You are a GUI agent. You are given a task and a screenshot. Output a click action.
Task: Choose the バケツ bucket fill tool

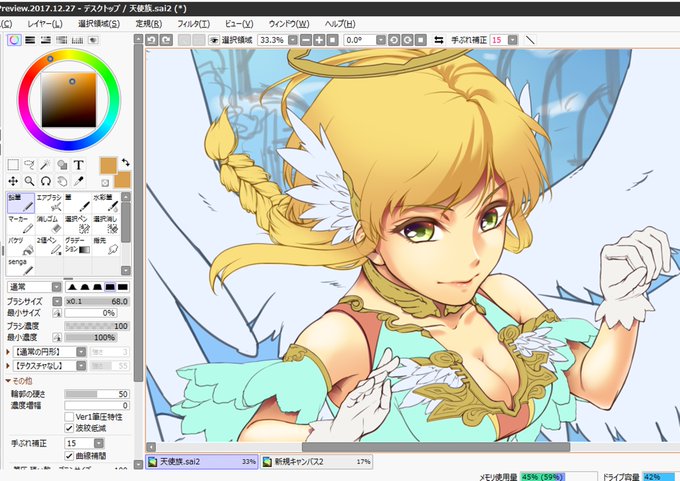[x=20, y=245]
